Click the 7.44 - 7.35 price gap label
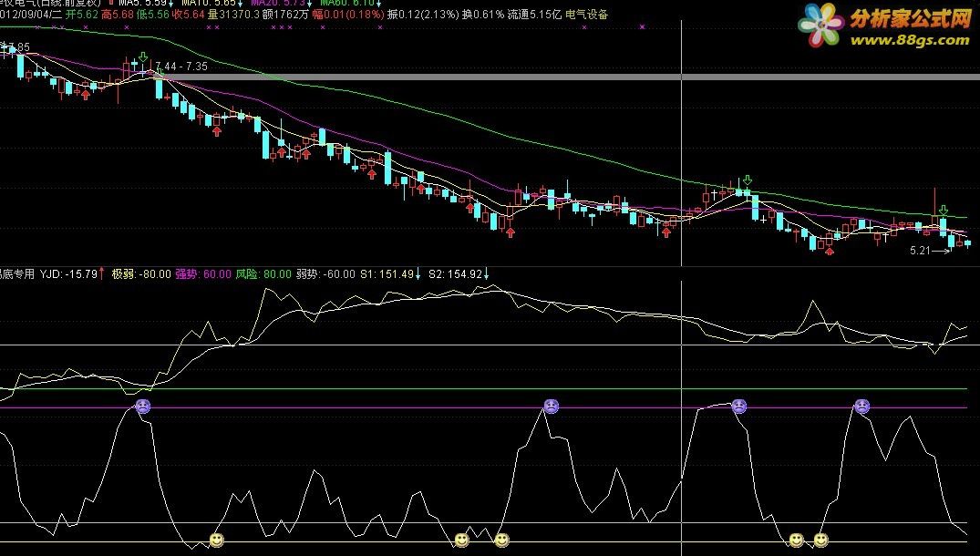This screenshot has height=556, width=980. tap(181, 67)
